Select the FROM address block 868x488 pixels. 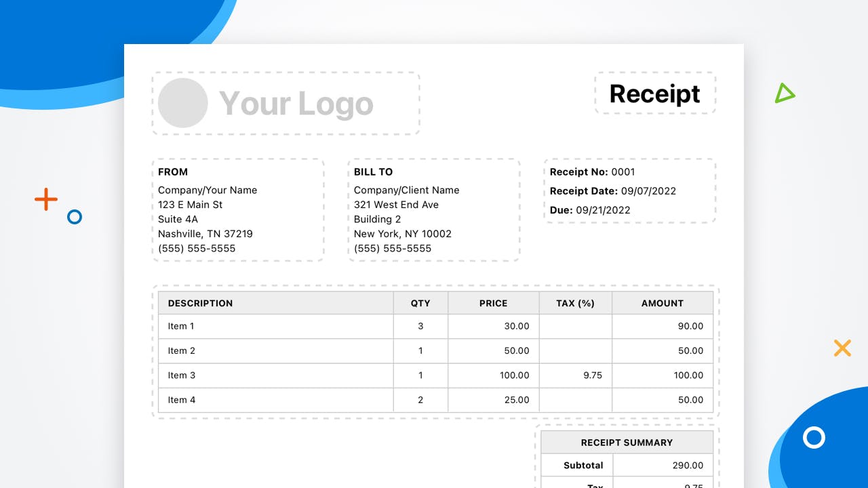[x=237, y=210]
